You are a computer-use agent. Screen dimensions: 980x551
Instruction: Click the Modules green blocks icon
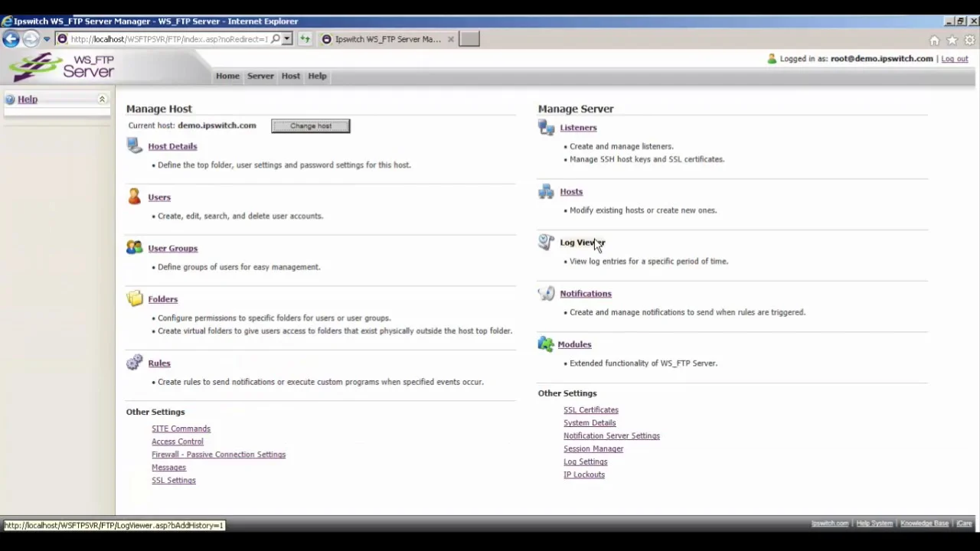[546, 344]
